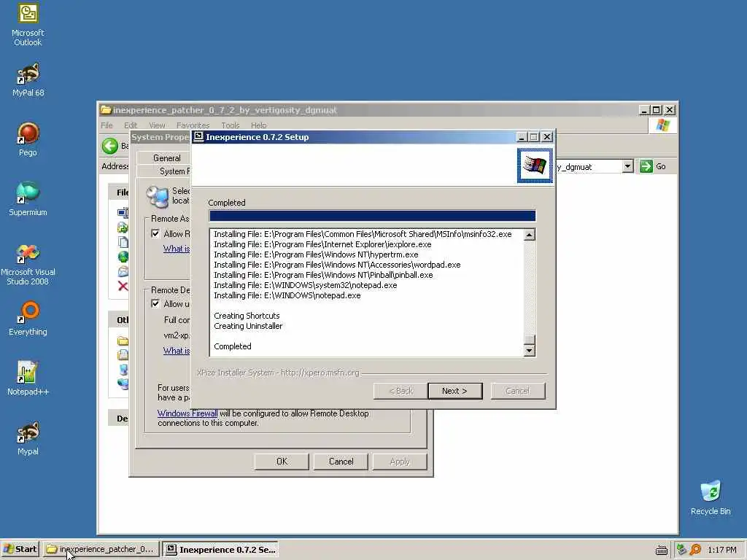
Task: Select the msinfo32.exe log line
Action: (x=363, y=234)
